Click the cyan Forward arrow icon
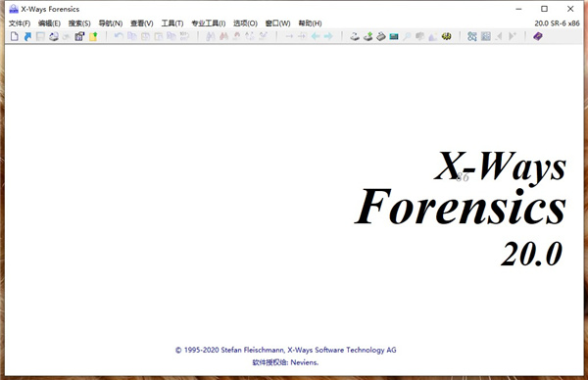Viewport: 588px width, 380px height. pyautogui.click(x=328, y=36)
